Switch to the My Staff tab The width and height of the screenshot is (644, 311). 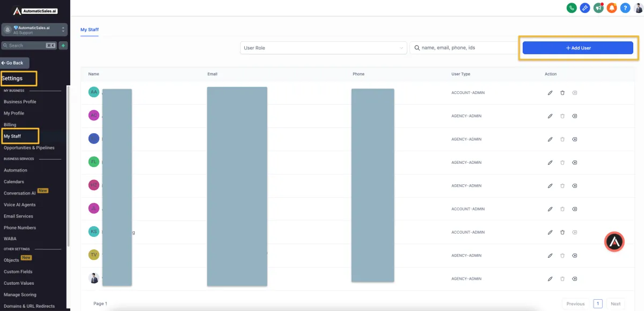pos(90,30)
